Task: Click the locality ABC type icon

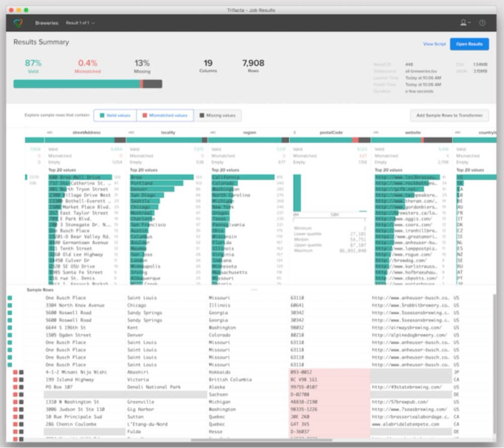Action: (x=132, y=133)
